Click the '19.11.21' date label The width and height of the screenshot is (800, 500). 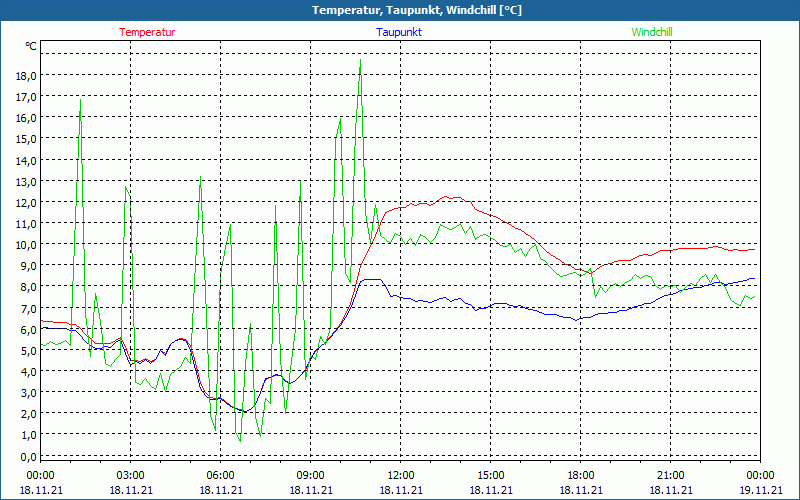coord(761,490)
